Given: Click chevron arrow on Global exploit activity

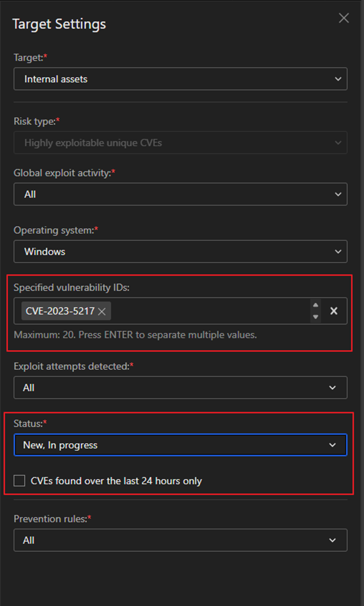Looking at the screenshot, I should (x=338, y=194).
